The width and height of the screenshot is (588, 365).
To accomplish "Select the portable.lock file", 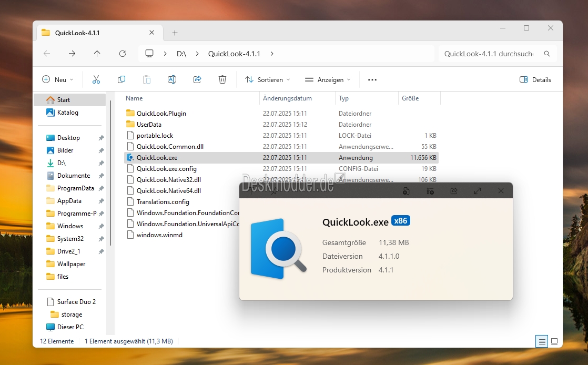I will click(155, 136).
